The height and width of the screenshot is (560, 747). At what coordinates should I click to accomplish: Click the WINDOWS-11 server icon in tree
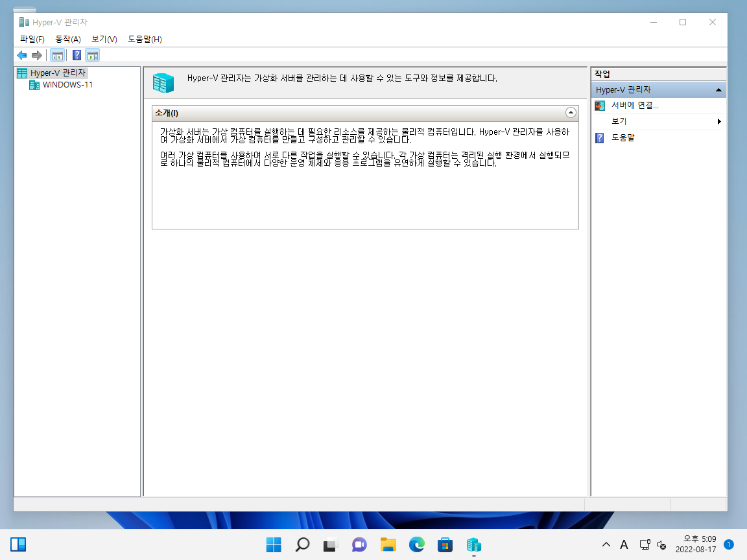[34, 85]
